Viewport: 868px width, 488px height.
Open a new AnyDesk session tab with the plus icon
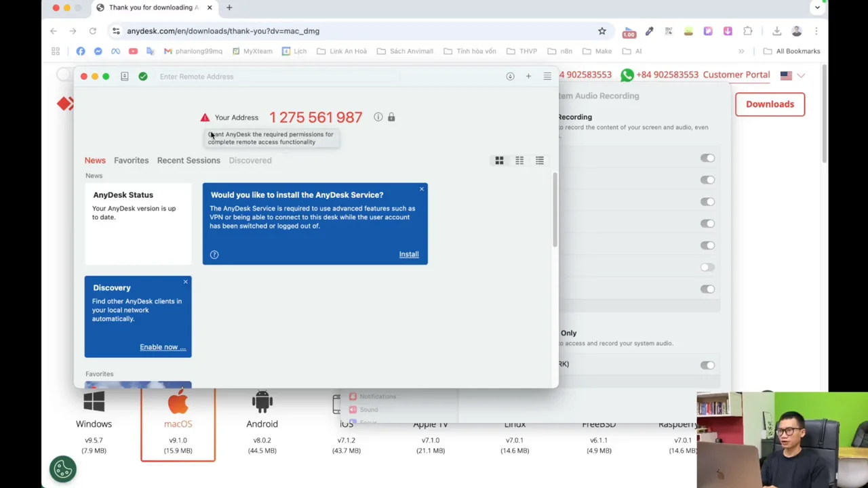point(528,77)
